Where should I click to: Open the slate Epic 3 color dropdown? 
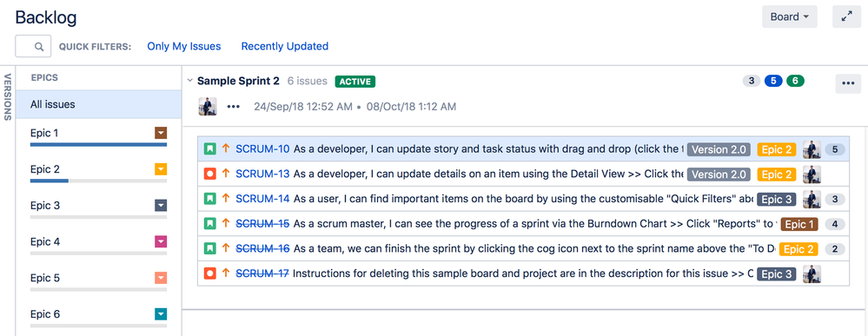click(x=161, y=206)
